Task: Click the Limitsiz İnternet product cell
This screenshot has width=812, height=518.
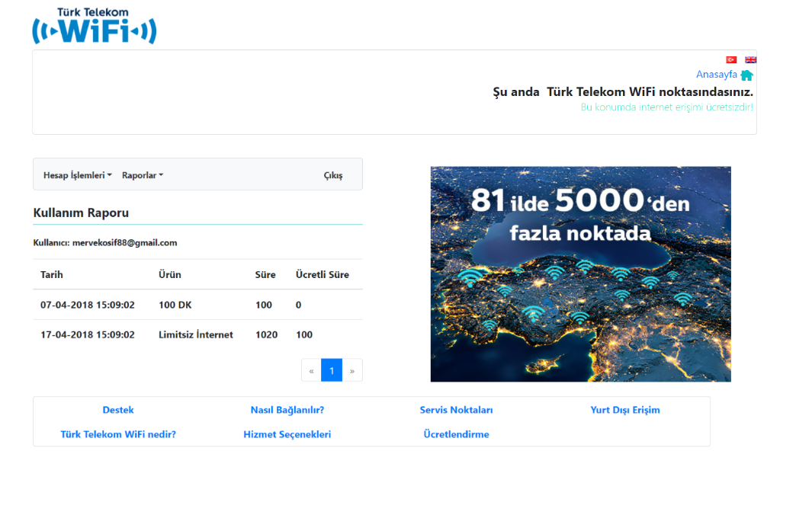Action: coord(196,335)
